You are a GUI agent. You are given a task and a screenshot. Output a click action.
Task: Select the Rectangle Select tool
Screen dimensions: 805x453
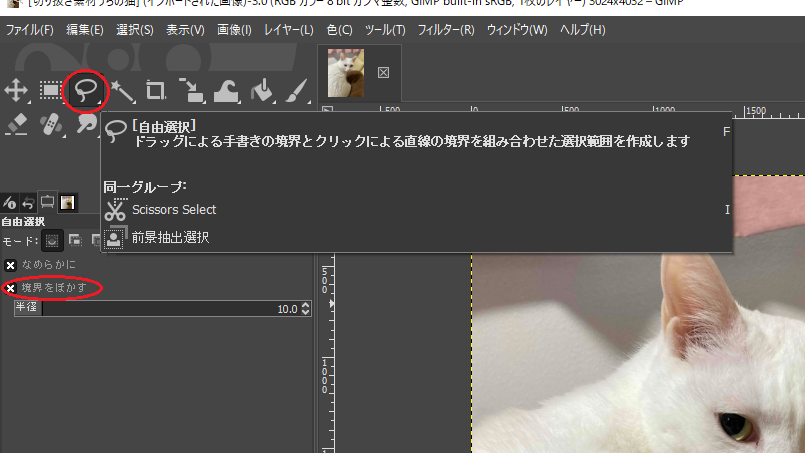click(x=50, y=92)
